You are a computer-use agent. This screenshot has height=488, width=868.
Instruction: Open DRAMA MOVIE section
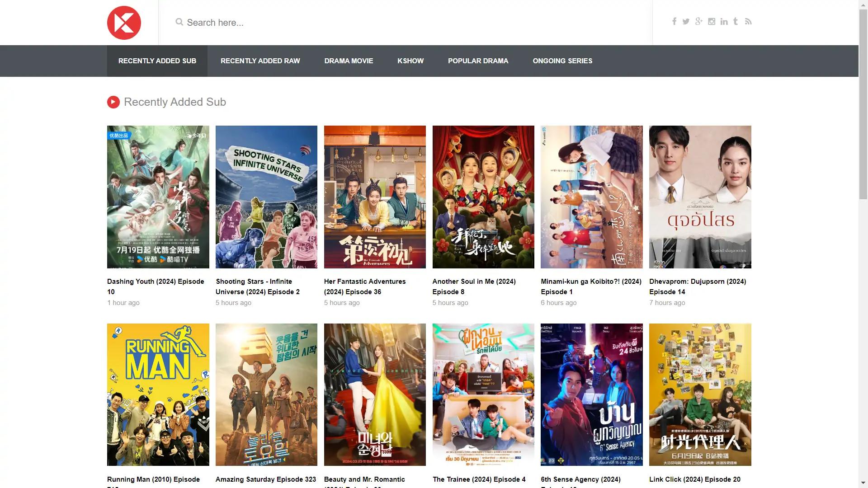[349, 61]
